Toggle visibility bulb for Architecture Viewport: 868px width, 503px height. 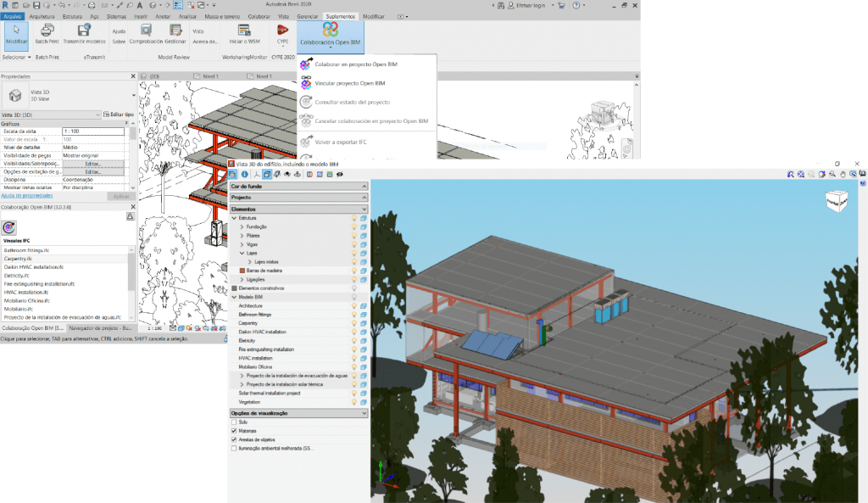click(x=354, y=306)
